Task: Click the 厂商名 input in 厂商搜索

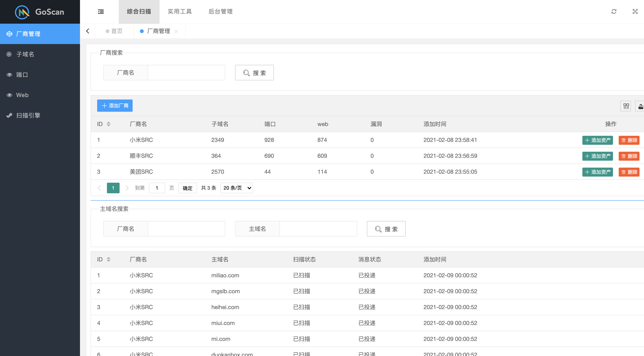Action: pyautogui.click(x=187, y=73)
